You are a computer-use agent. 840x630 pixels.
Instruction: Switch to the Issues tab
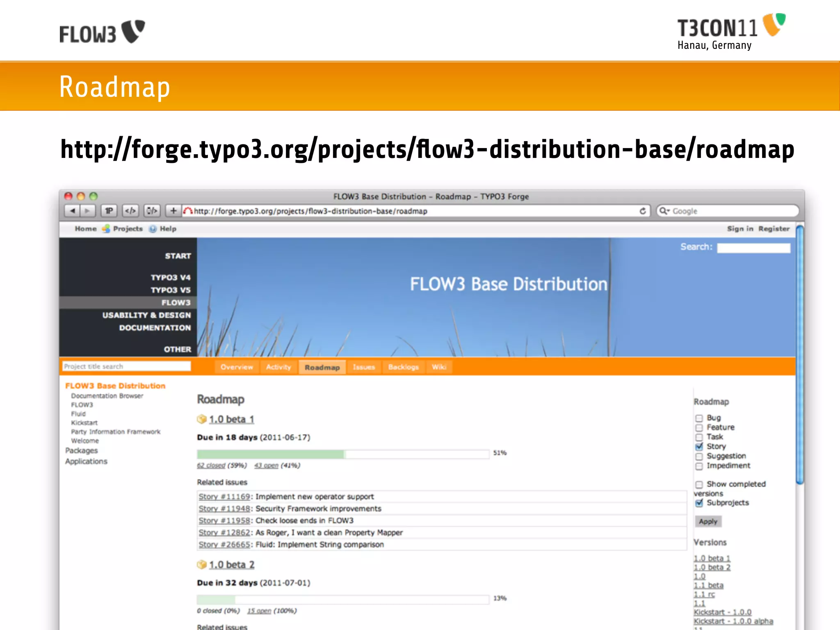tap(364, 367)
